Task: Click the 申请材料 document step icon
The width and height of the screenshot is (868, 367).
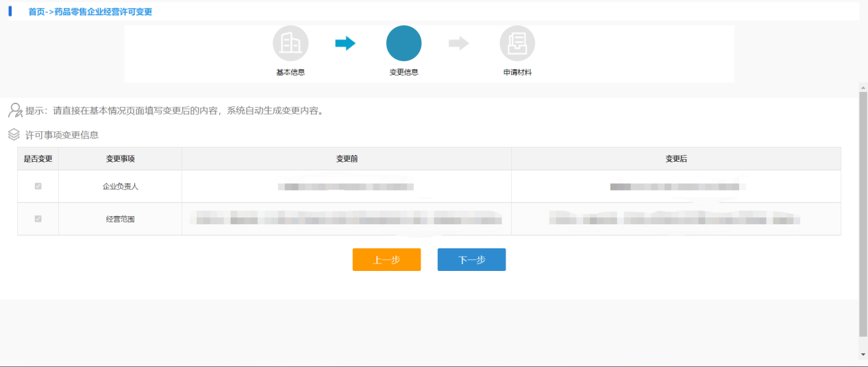Action: [x=517, y=44]
